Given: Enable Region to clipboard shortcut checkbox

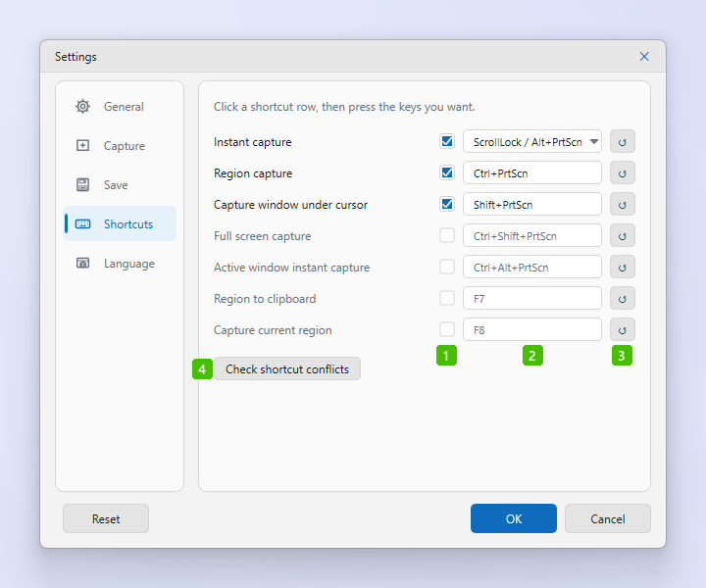Looking at the screenshot, I should 447,298.
